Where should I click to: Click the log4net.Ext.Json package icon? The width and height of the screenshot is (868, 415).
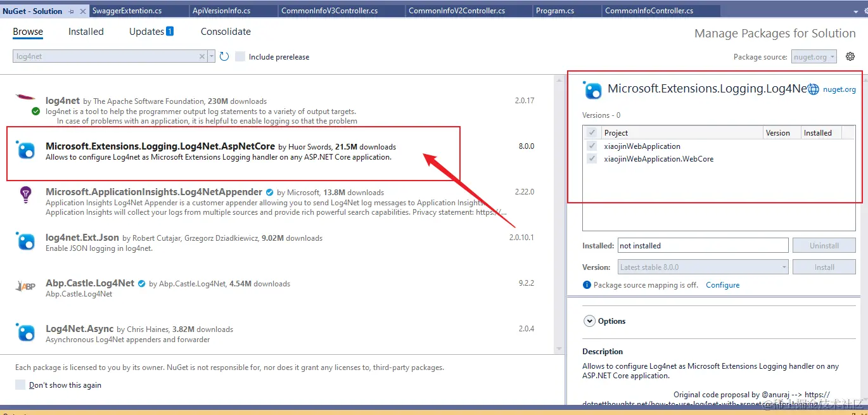point(25,241)
